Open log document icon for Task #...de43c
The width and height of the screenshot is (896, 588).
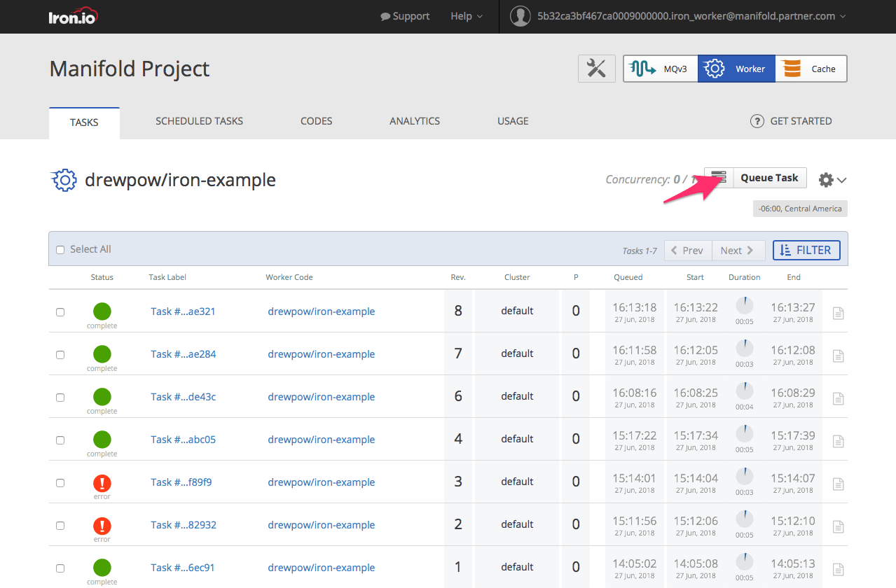[838, 399]
